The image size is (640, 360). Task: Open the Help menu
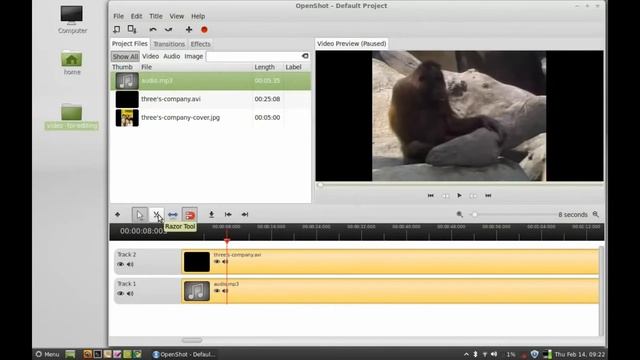198,16
